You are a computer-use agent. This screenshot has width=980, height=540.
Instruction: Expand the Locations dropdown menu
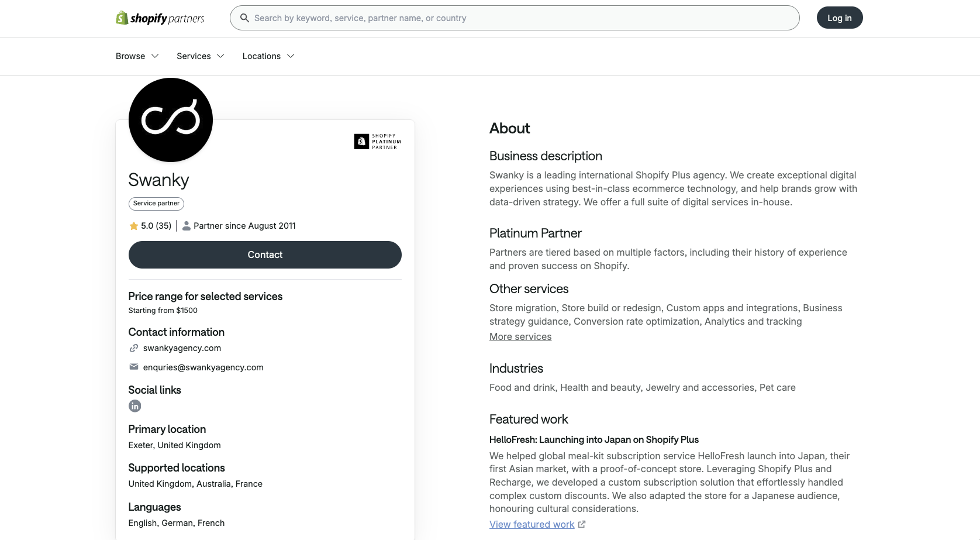pyautogui.click(x=268, y=56)
